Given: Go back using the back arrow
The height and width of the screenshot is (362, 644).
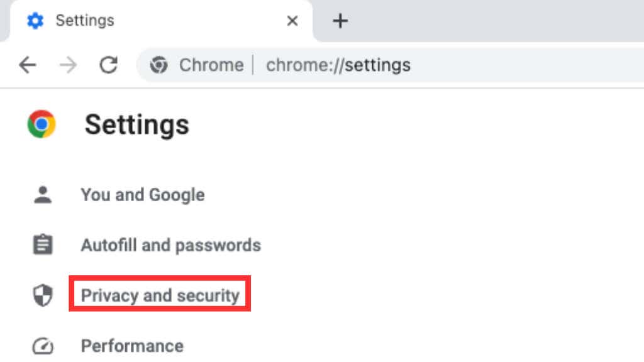Looking at the screenshot, I should tap(27, 65).
